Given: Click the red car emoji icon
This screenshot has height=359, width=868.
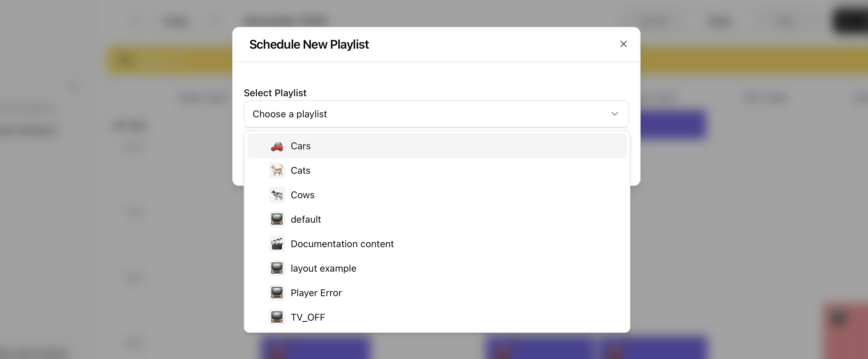Looking at the screenshot, I should tap(277, 146).
